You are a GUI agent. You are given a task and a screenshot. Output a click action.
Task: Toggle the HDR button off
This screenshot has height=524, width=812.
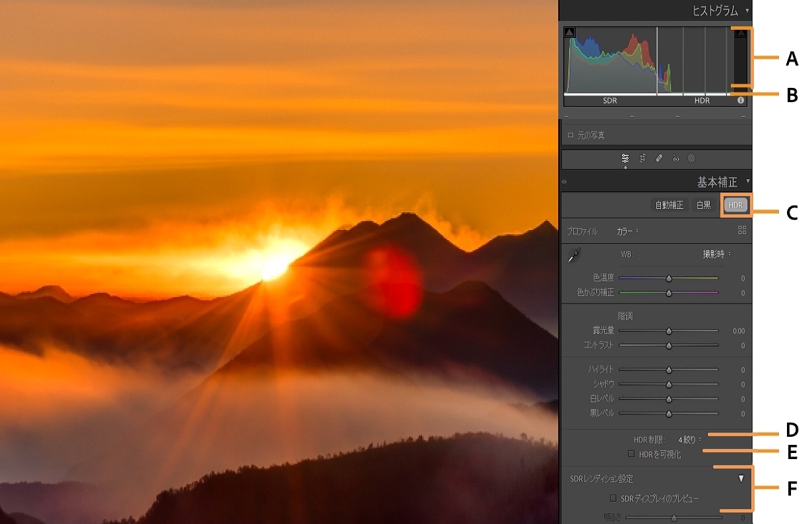pyautogui.click(x=736, y=205)
